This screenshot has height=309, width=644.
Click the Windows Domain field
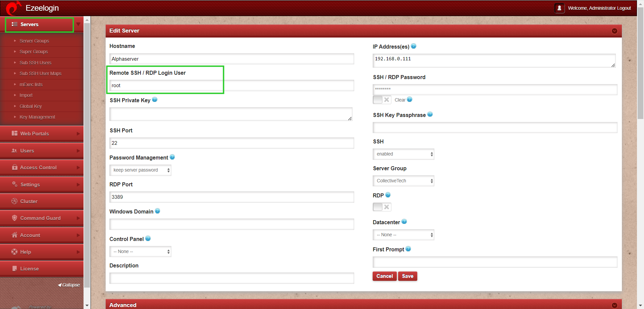pyautogui.click(x=232, y=224)
